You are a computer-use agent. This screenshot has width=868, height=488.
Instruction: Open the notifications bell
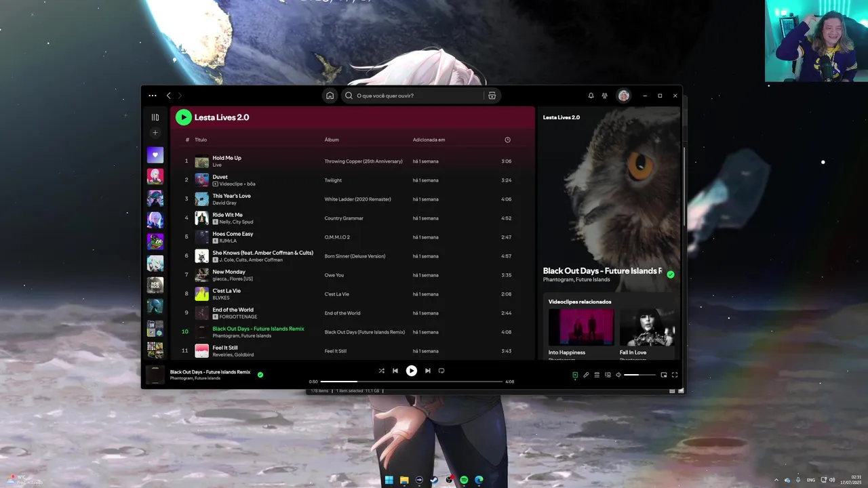[x=591, y=96]
